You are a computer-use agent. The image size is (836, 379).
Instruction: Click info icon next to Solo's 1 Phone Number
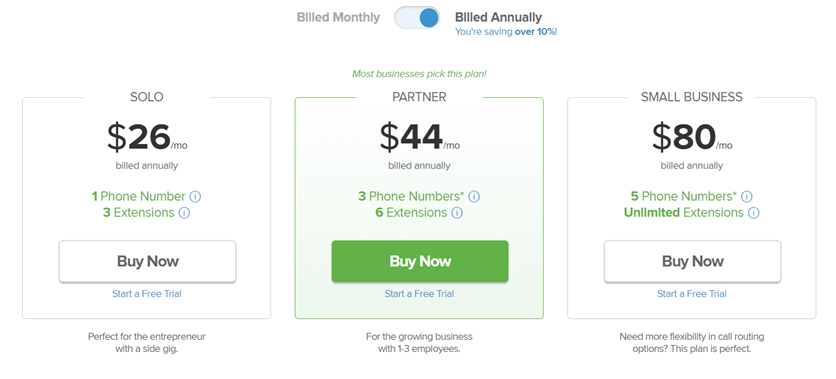coord(195,197)
